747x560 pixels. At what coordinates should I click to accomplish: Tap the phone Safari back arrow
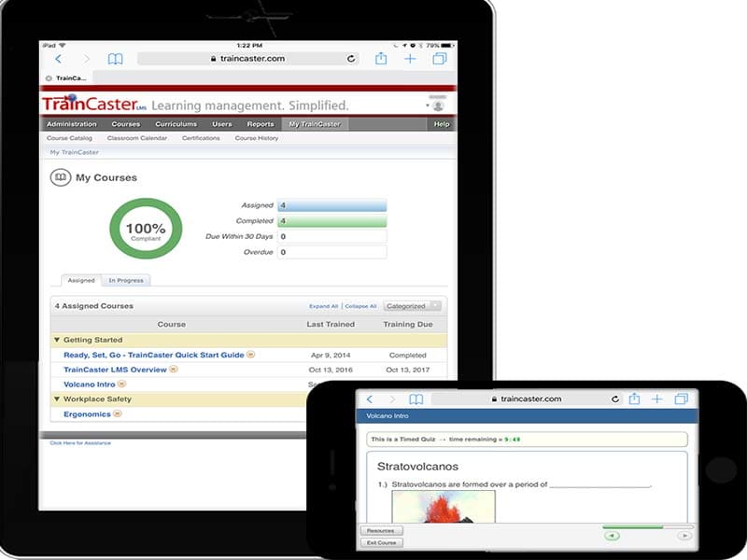(370, 399)
